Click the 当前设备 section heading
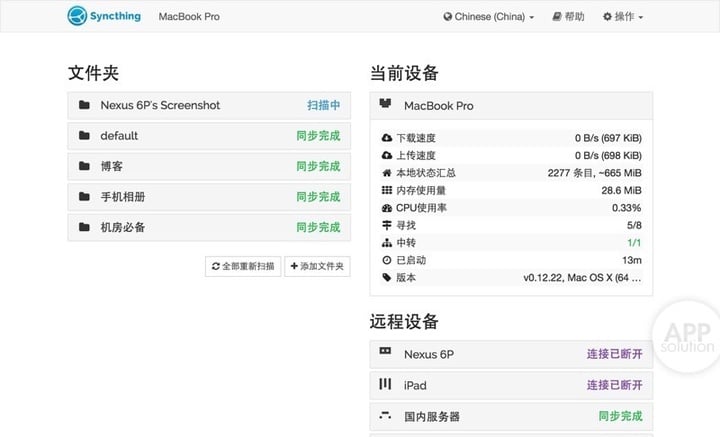The image size is (720, 437). (404, 73)
